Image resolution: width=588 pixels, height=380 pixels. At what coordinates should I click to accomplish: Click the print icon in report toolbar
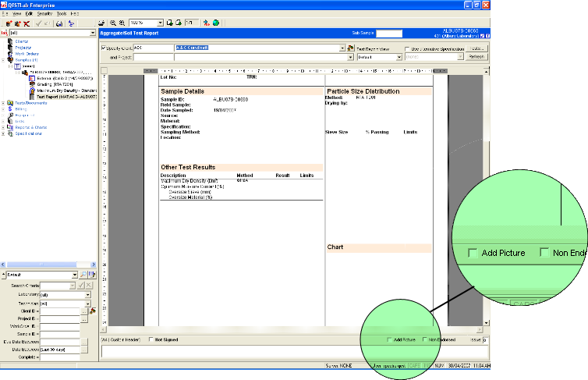[102, 23]
